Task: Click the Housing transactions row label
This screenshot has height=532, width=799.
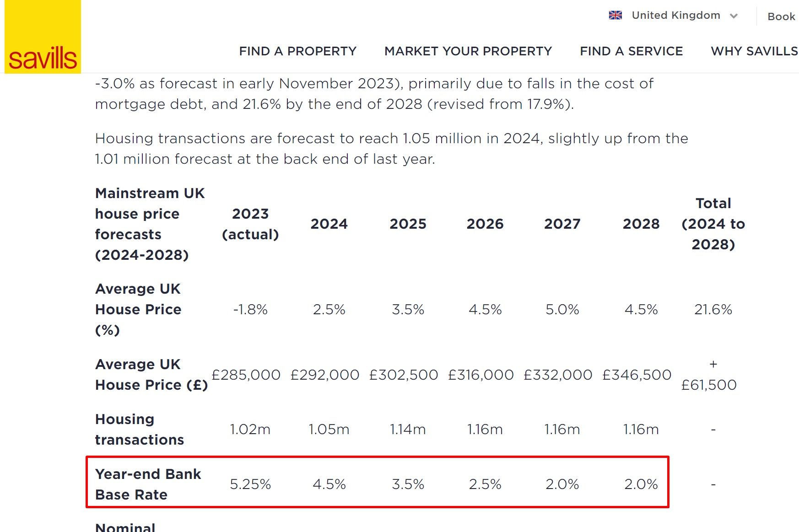Action: tap(139, 430)
